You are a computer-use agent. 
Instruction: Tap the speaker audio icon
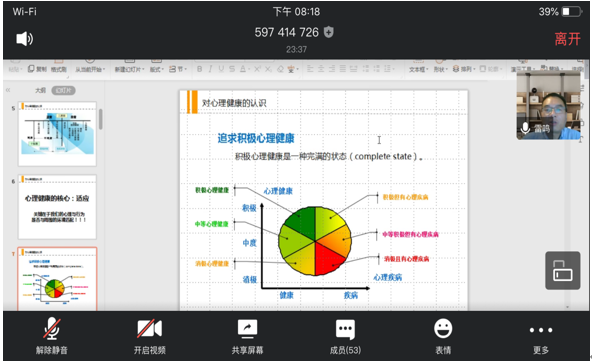(x=25, y=39)
